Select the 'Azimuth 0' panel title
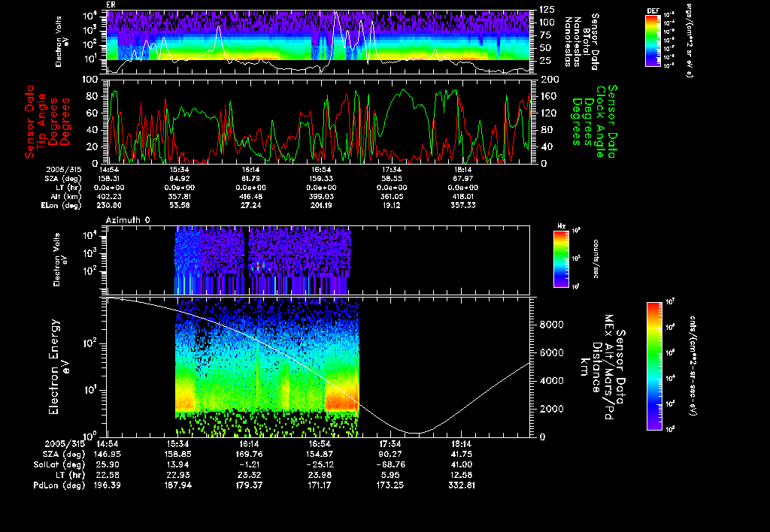Screen dimensions: 770x532 coord(128,220)
